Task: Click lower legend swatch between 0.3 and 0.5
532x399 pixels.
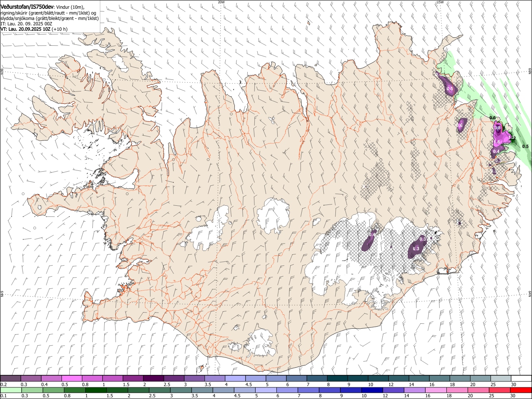Action: click(x=32, y=390)
